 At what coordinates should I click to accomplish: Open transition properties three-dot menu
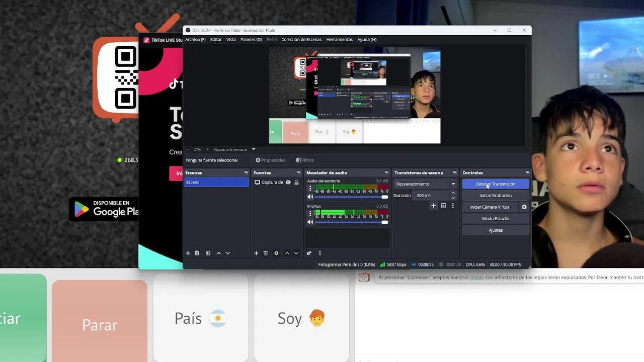click(453, 206)
